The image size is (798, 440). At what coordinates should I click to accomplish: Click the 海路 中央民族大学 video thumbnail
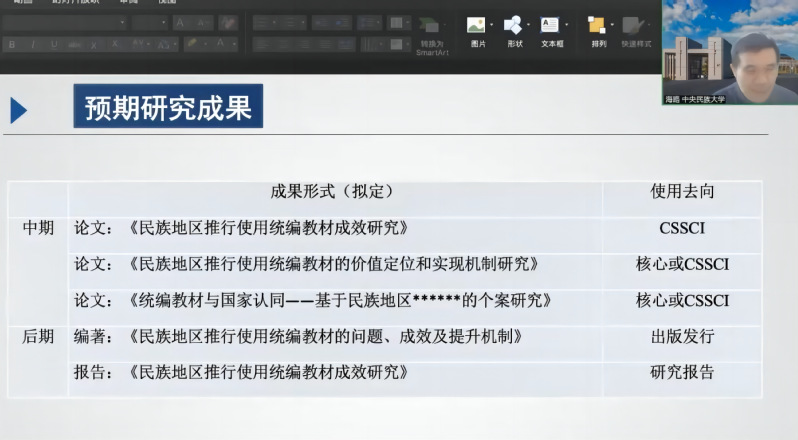coord(729,52)
